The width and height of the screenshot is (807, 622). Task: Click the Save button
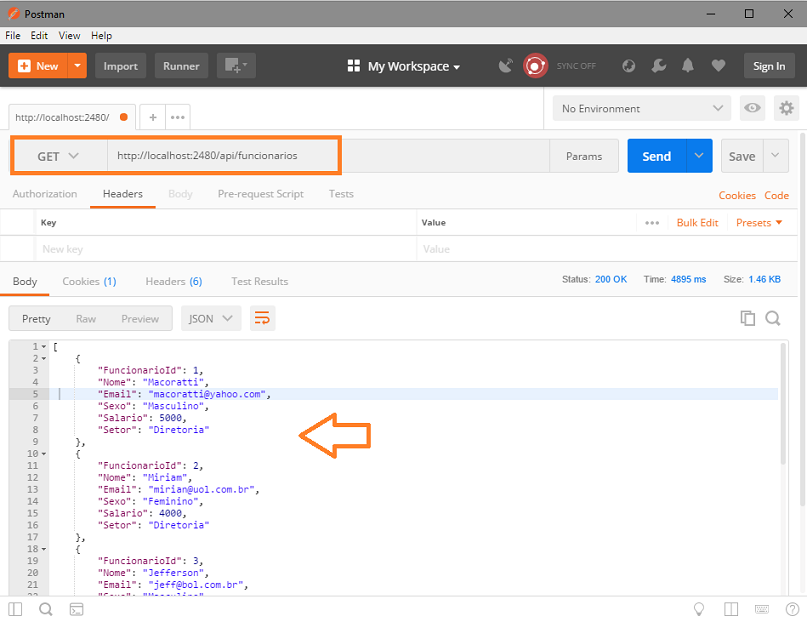(x=742, y=156)
